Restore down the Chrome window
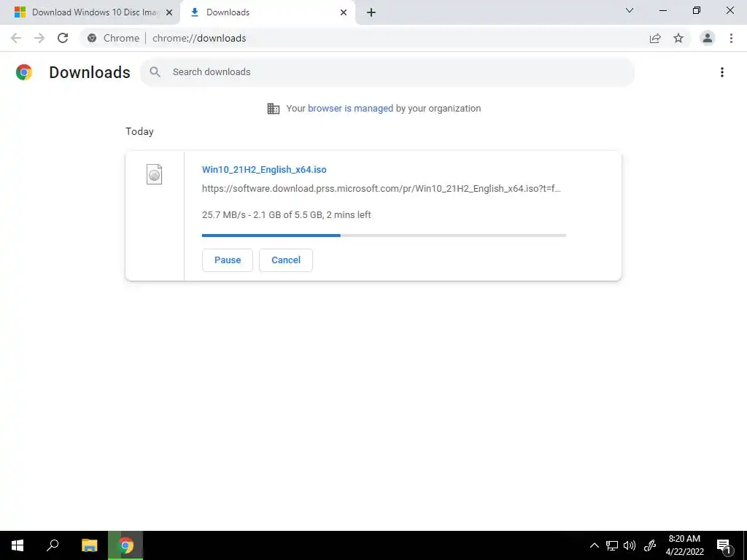This screenshot has height=560, width=747. (x=697, y=10)
